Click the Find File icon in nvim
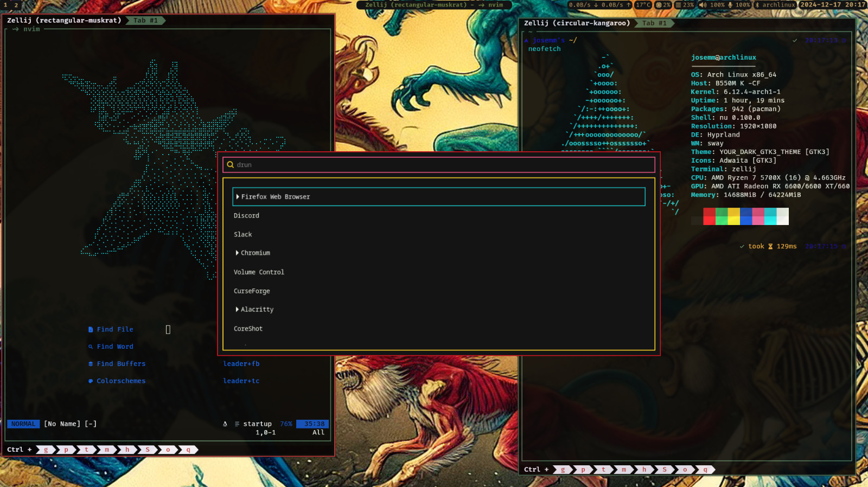The height and width of the screenshot is (487, 868). coord(91,330)
